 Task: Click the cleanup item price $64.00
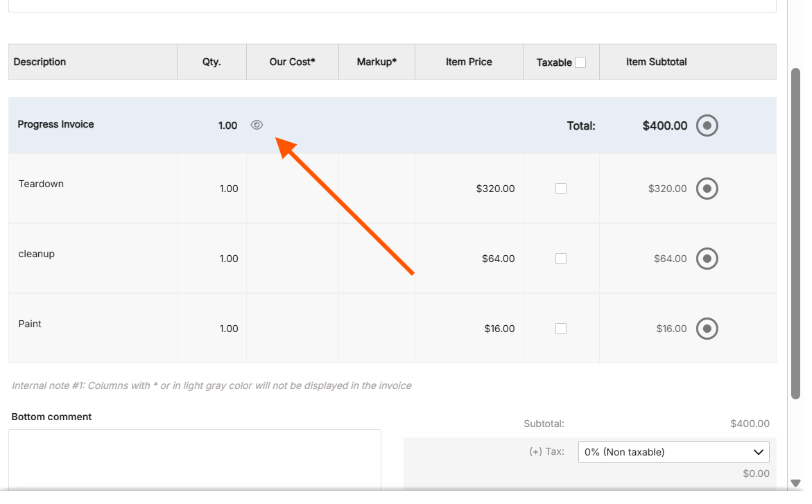point(498,259)
